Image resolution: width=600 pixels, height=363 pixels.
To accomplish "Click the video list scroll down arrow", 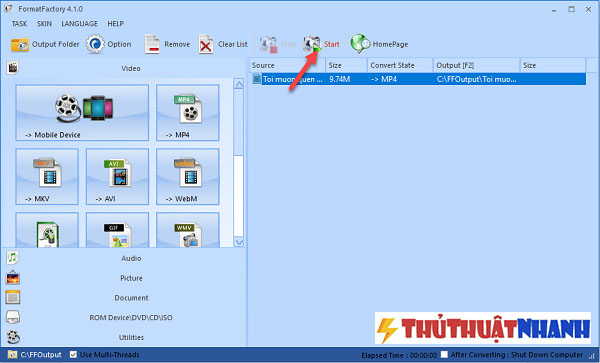I will [x=239, y=242].
